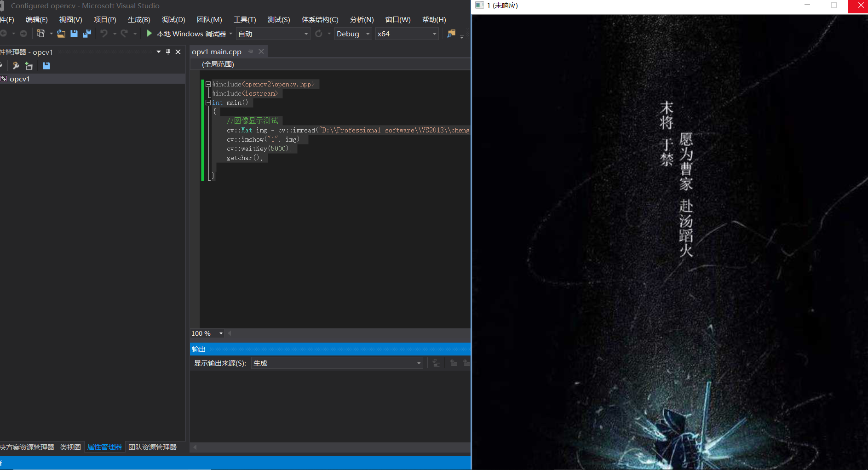Click the New Item icon on the main toolbar
The height and width of the screenshot is (470, 868).
pos(40,33)
